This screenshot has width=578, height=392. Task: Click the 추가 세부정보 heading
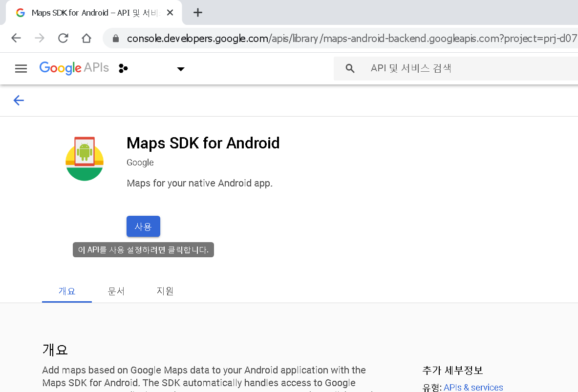[452, 370]
